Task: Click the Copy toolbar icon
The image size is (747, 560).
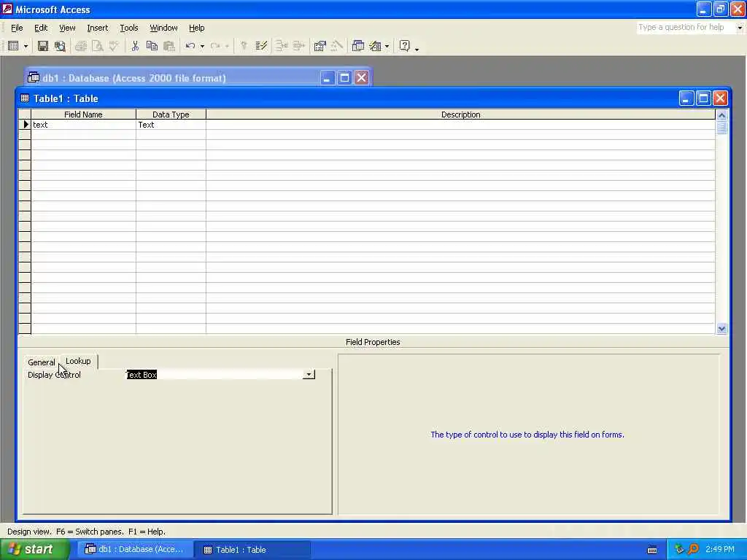Action: 152,46
